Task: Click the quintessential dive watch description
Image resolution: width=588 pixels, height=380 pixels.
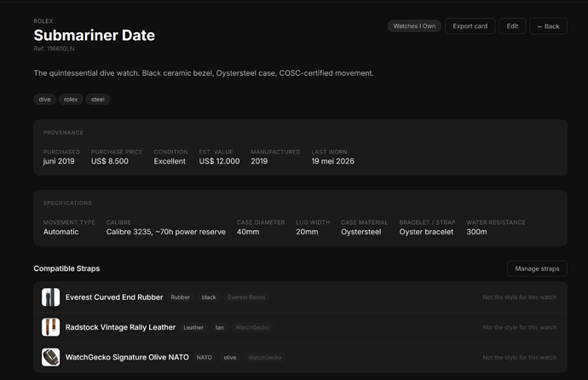Action: pyautogui.click(x=204, y=73)
